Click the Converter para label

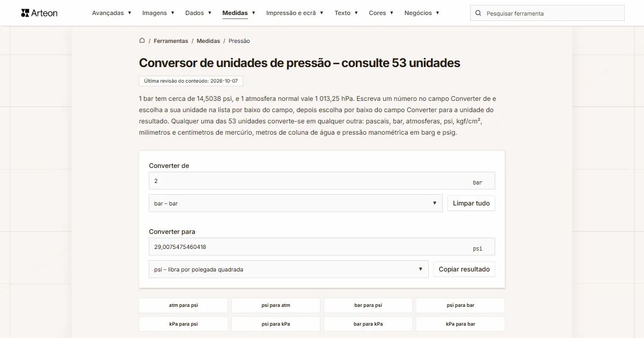click(x=172, y=232)
